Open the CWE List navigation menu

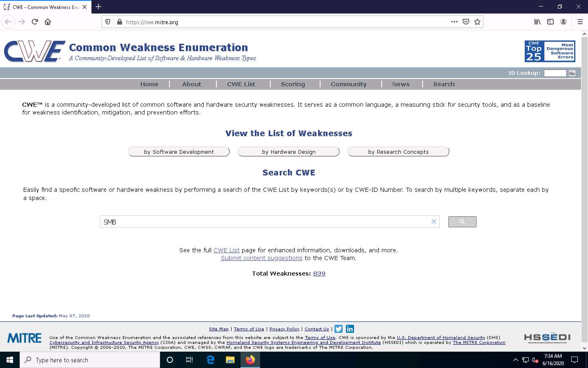(x=241, y=84)
